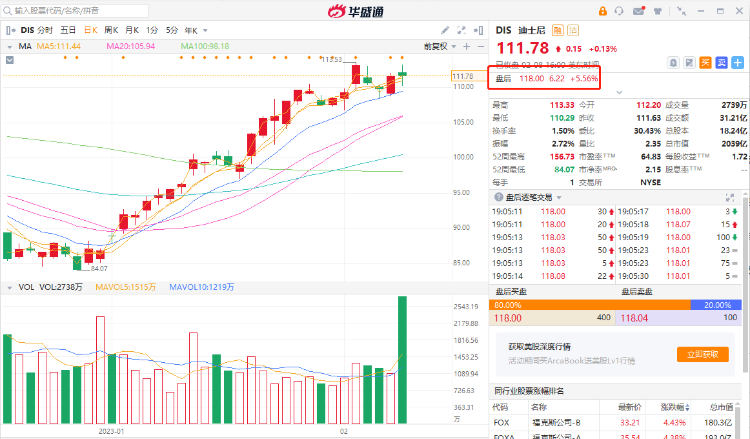Click the blue 卖 sell button
This screenshot has width=750, height=439.
[x=721, y=62]
